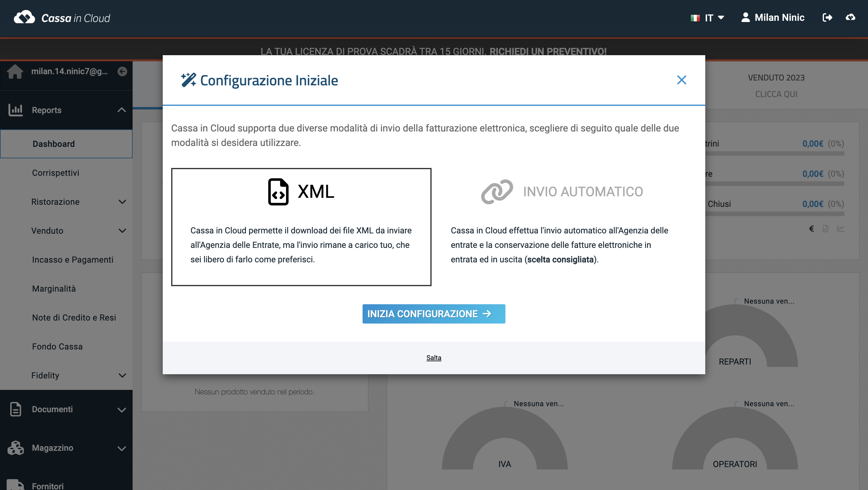Collapse the Reports section chevron
868x490 pixels.
pyautogui.click(x=122, y=110)
